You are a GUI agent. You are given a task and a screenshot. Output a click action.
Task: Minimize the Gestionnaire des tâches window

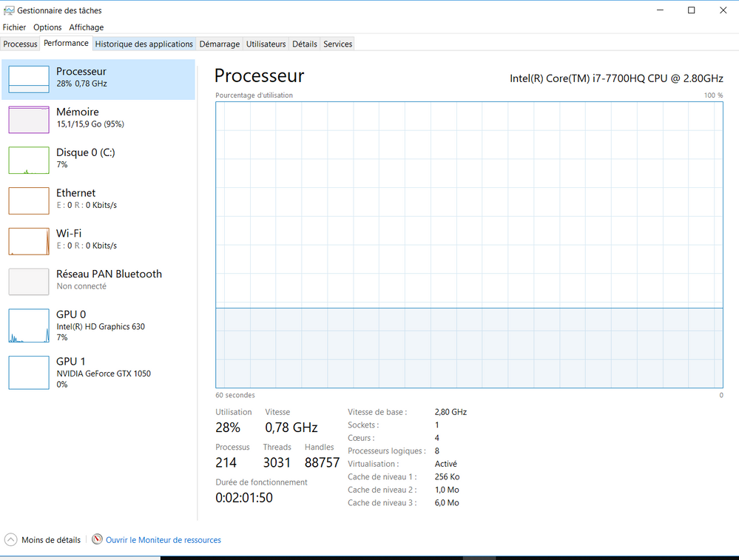660,10
